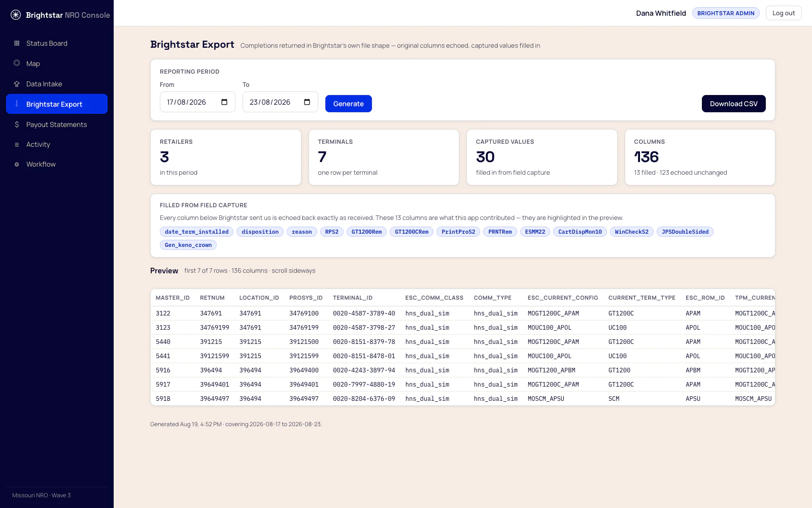Click the MASTER_ID column header
The height and width of the screenshot is (508, 812).
(173, 298)
